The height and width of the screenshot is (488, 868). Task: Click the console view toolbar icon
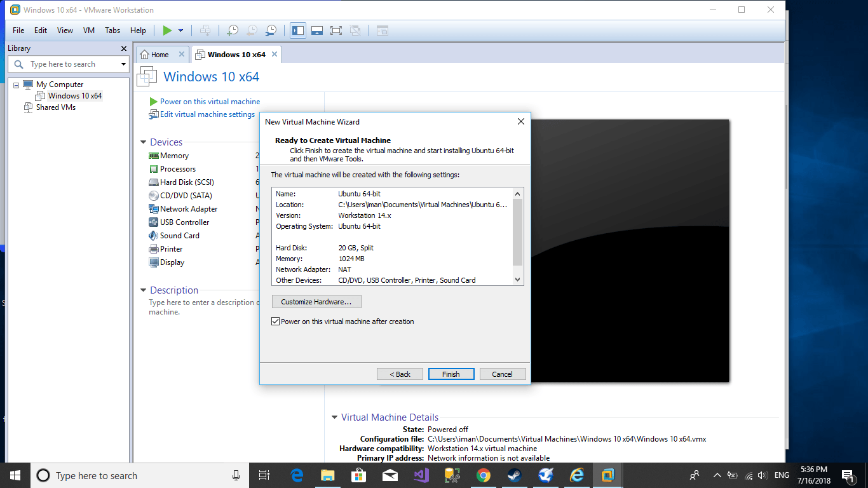pyautogui.click(x=382, y=30)
